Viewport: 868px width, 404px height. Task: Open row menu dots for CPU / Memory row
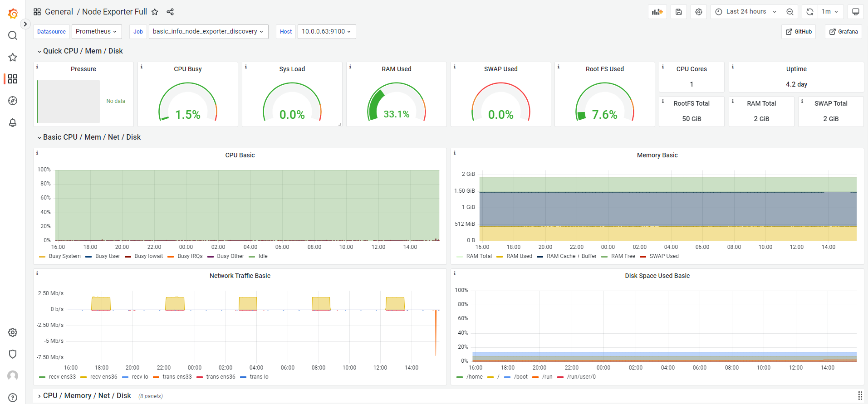(860, 395)
